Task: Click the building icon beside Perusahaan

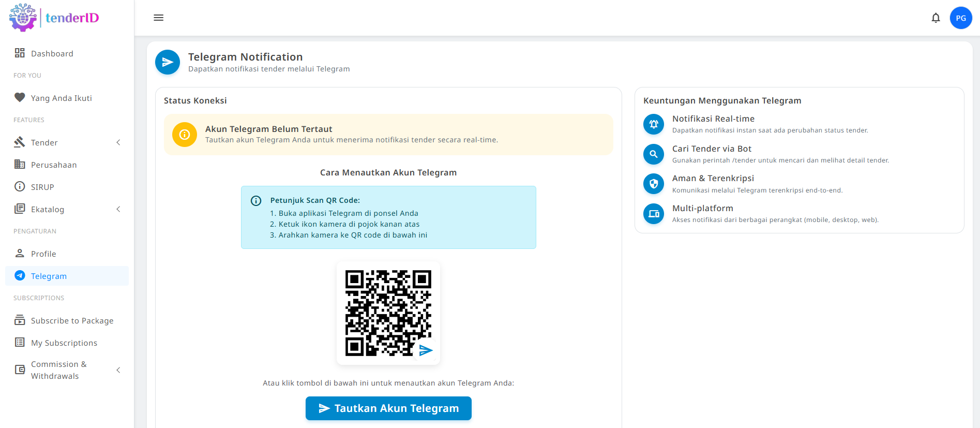Action: coord(20,164)
